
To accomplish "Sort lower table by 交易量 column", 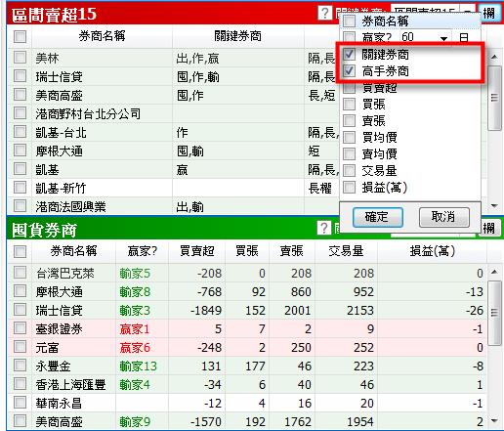I will point(346,251).
